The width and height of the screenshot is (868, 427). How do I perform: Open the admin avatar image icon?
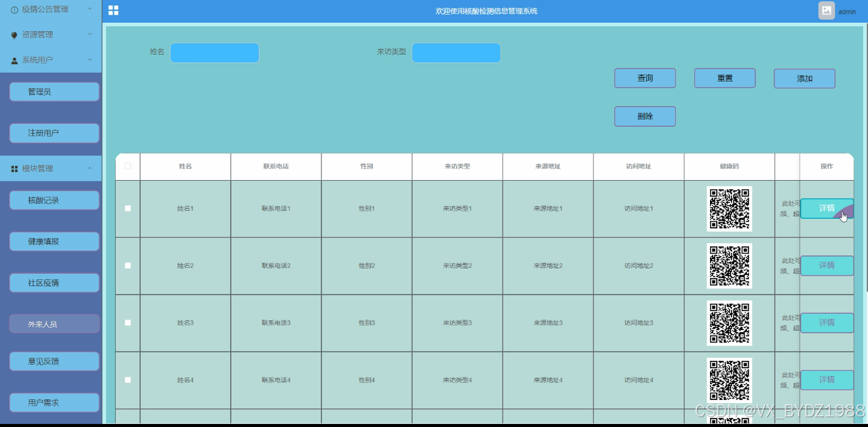pos(826,10)
